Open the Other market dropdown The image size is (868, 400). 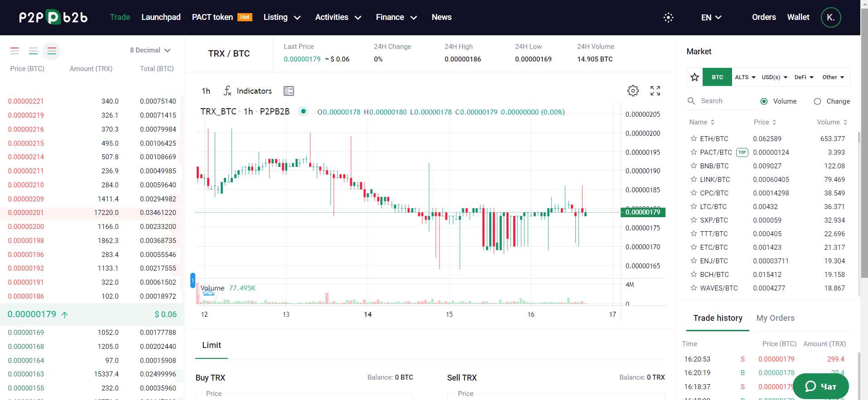coord(833,77)
